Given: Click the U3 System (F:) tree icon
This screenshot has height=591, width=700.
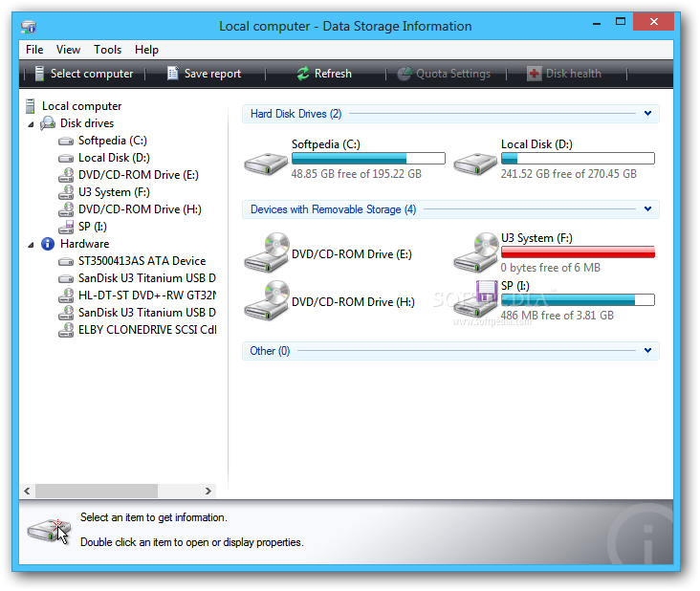Looking at the screenshot, I should [66, 192].
